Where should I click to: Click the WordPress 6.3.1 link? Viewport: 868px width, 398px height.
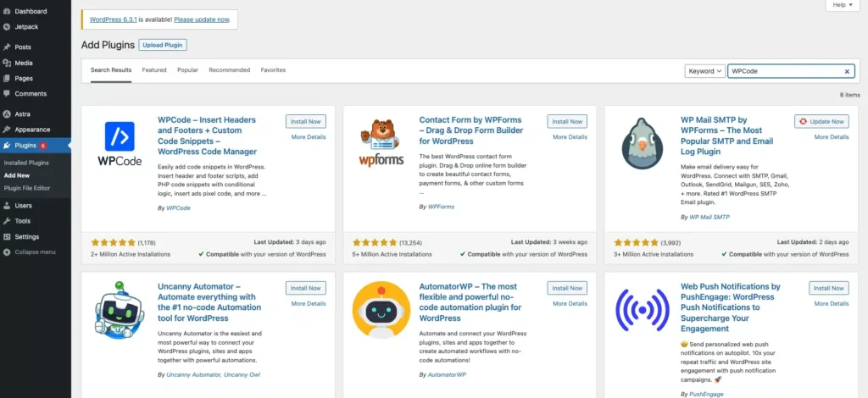click(113, 19)
